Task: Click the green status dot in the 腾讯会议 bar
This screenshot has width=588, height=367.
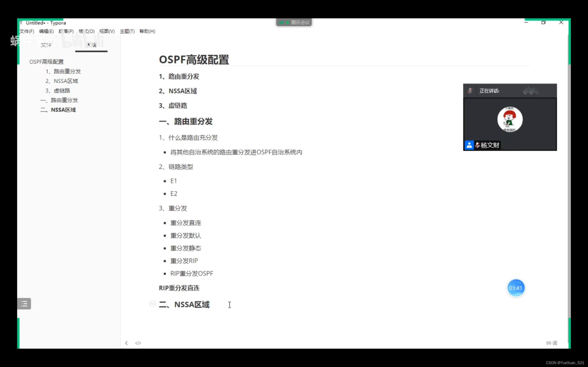Action: pyautogui.click(x=288, y=22)
